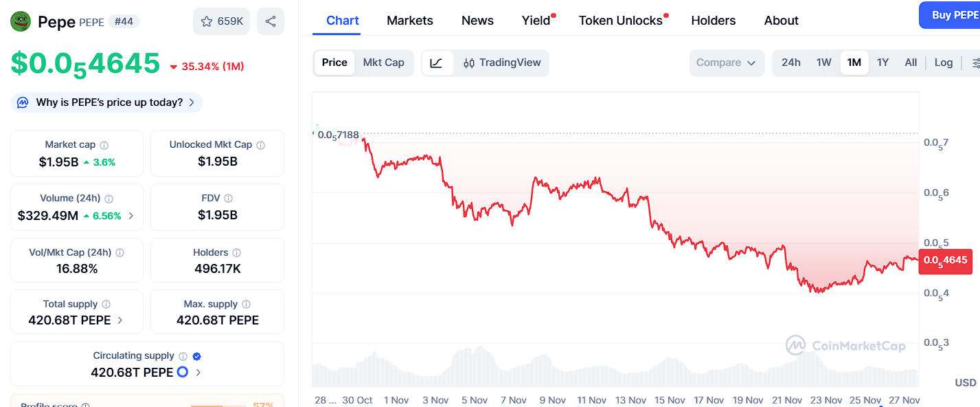Select the 1W time range
The width and height of the screenshot is (980, 407).
click(x=823, y=63)
